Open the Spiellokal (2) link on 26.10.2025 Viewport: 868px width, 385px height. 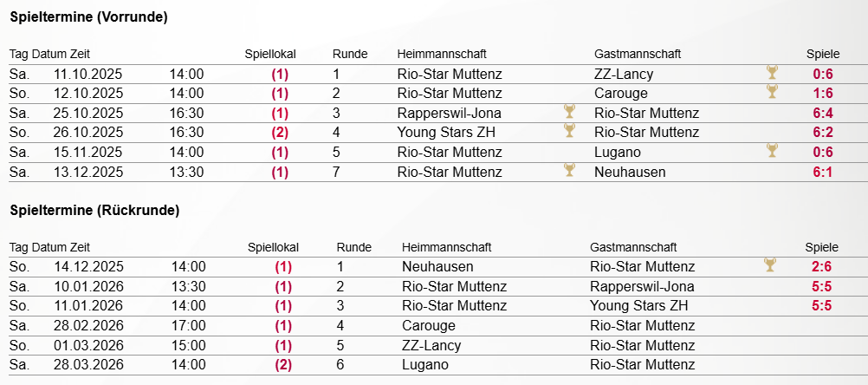point(280,133)
